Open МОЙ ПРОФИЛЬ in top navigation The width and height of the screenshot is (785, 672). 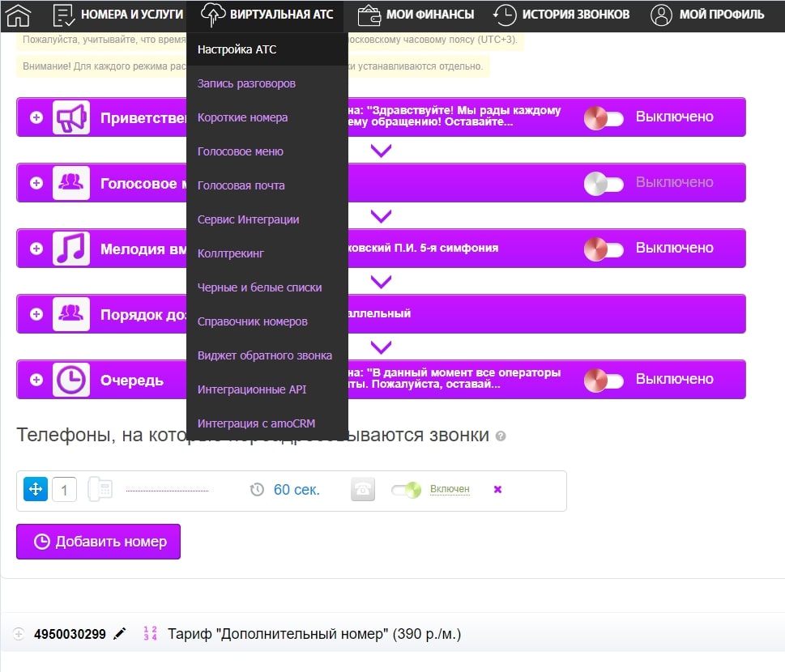click(x=708, y=15)
